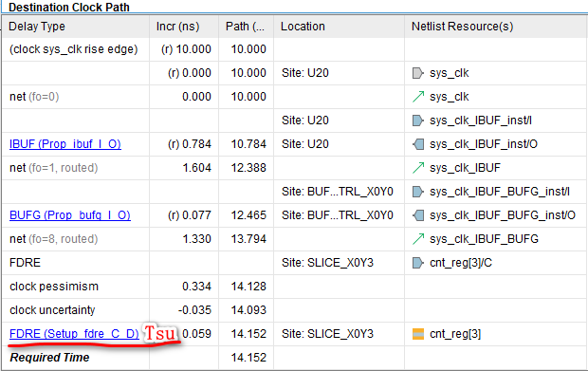Select the (clock sys_clk rise edge) row
588x371 pixels.
point(295,49)
